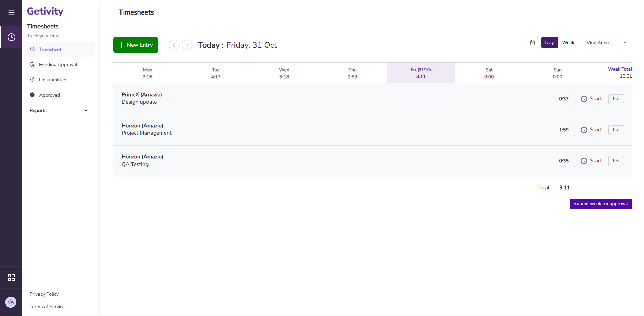Screen dimensions: 644x316
Task: Open Timesheet in sidebar
Action: 59,49
